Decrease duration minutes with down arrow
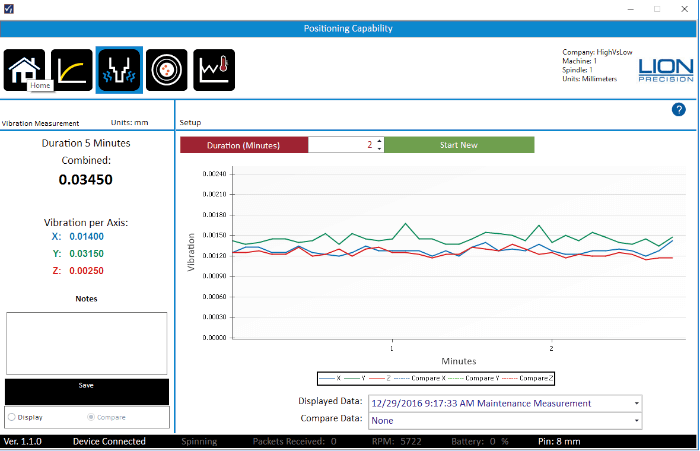700x451 pixels. point(379,148)
